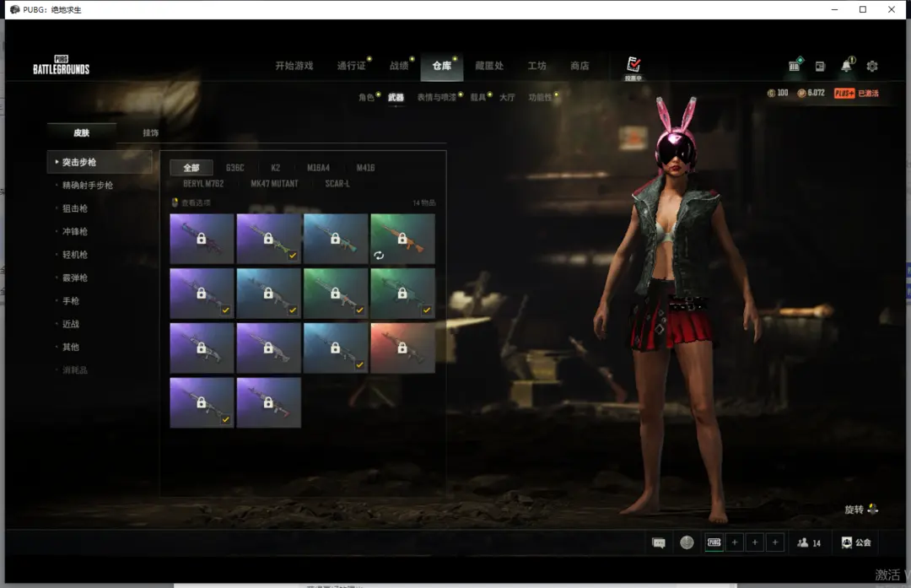Open the 战绩 career menu
The width and height of the screenshot is (911, 588).
coord(399,66)
